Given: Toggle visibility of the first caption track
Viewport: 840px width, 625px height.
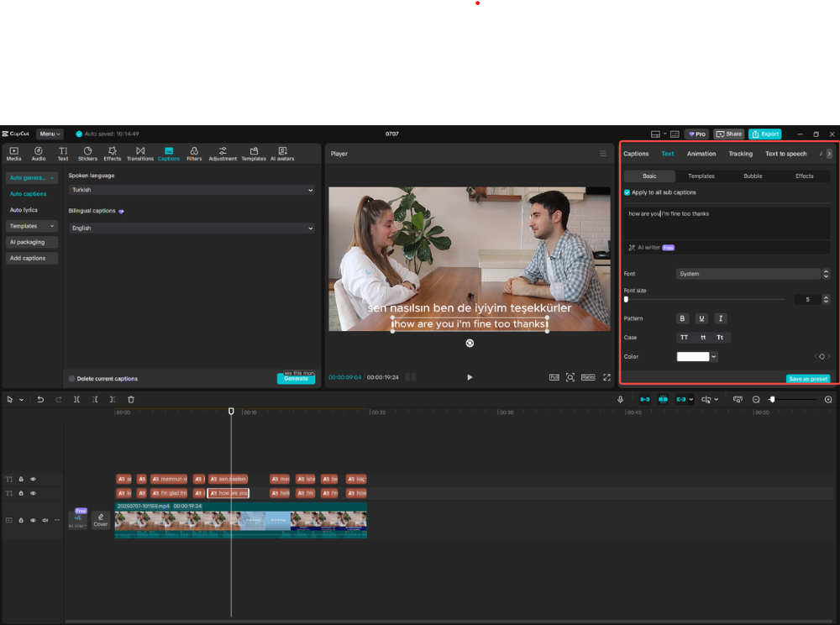Looking at the screenshot, I should (x=33, y=479).
